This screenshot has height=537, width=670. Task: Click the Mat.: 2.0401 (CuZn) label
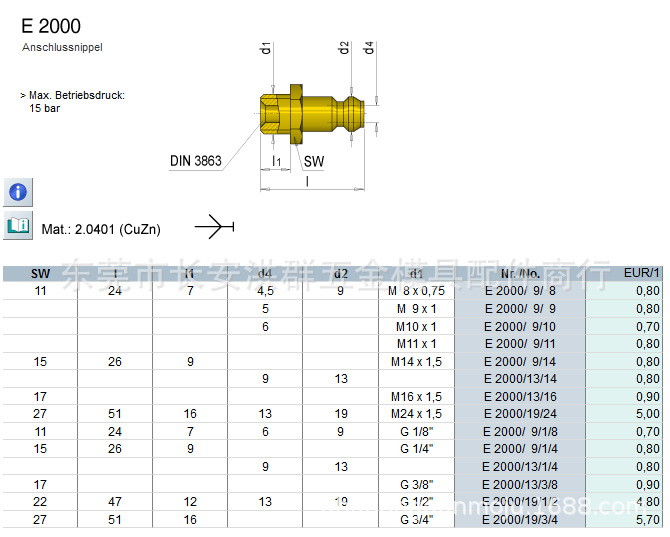click(x=101, y=229)
